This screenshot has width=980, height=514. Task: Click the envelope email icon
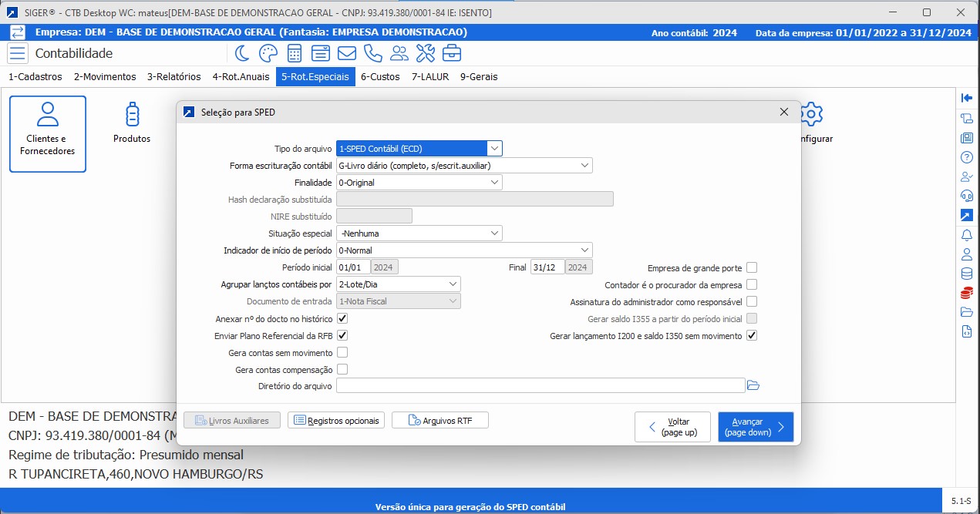pyautogui.click(x=346, y=53)
